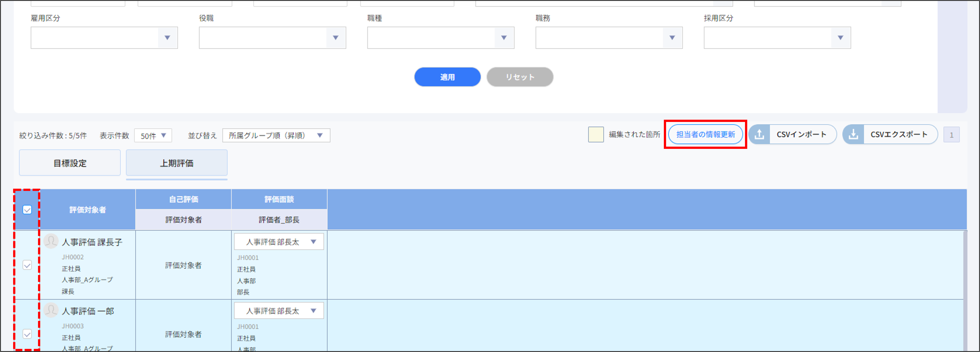Open the 採用区分 dropdown arrow

[x=840, y=38]
